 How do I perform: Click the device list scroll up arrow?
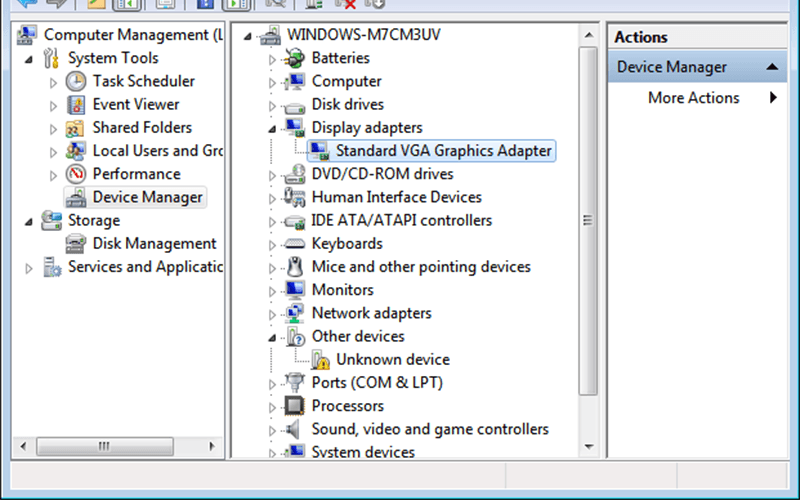(x=588, y=35)
